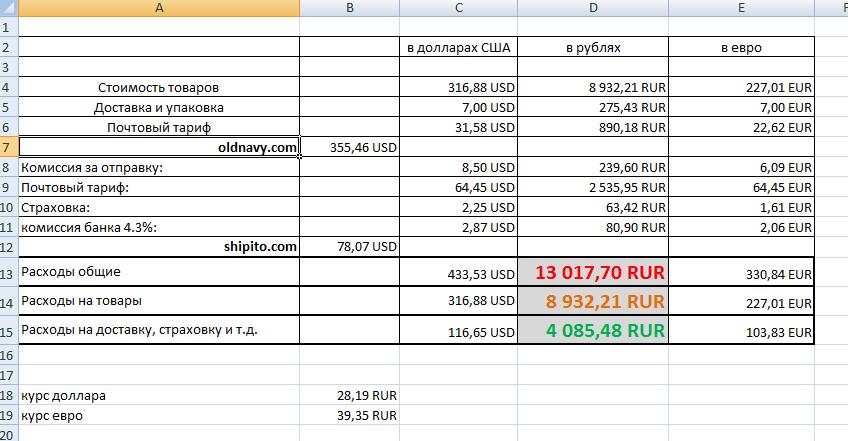
Task: Select red total 13 017,70 RUR cell
Action: coord(593,272)
